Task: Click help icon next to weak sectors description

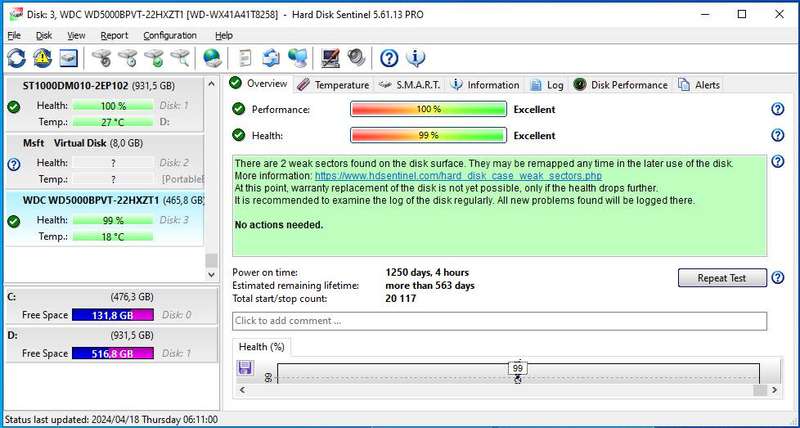Action: click(778, 162)
